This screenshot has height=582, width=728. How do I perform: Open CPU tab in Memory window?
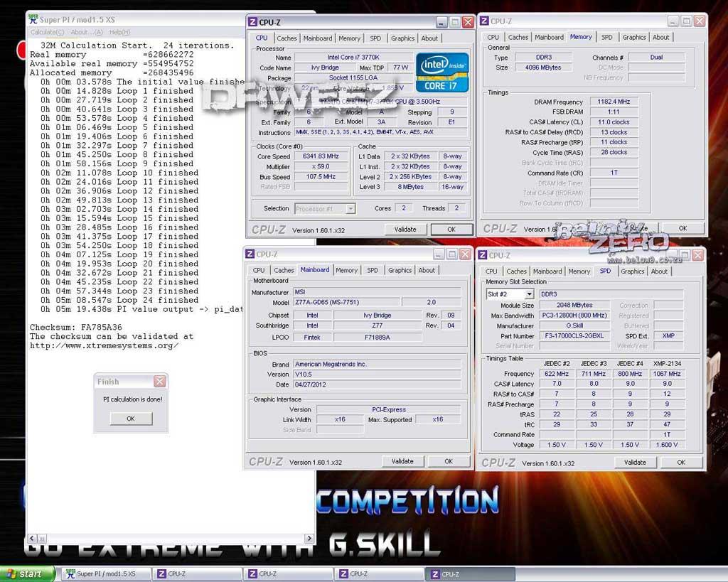click(493, 37)
